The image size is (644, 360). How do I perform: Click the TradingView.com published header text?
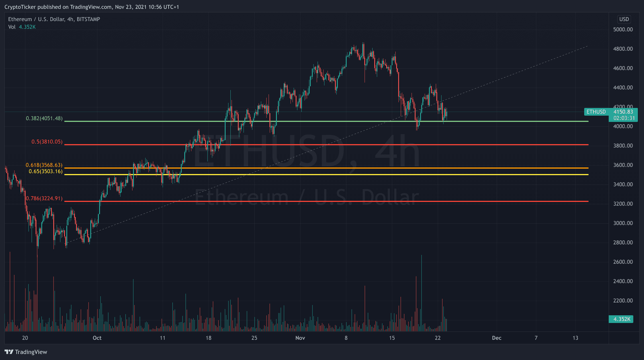point(92,7)
